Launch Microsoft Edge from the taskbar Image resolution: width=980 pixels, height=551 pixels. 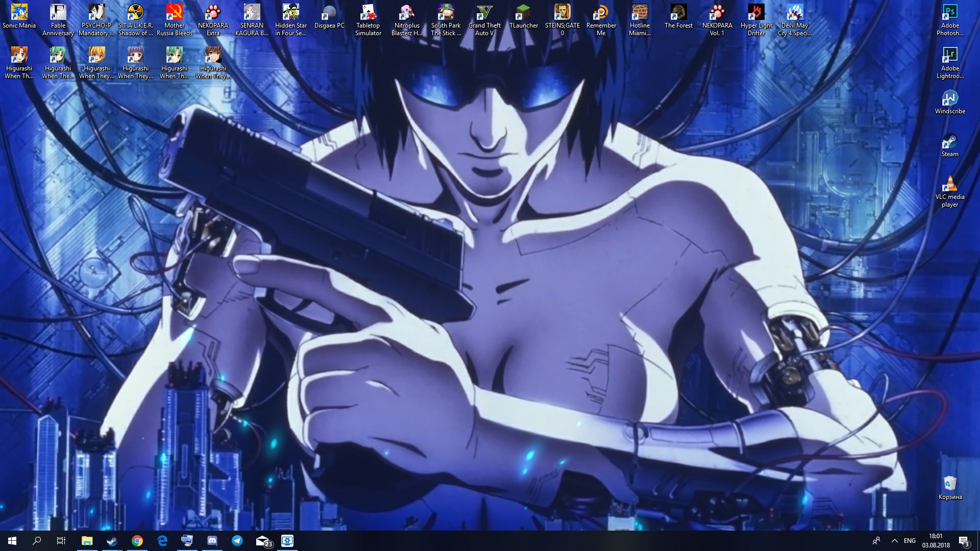click(162, 541)
